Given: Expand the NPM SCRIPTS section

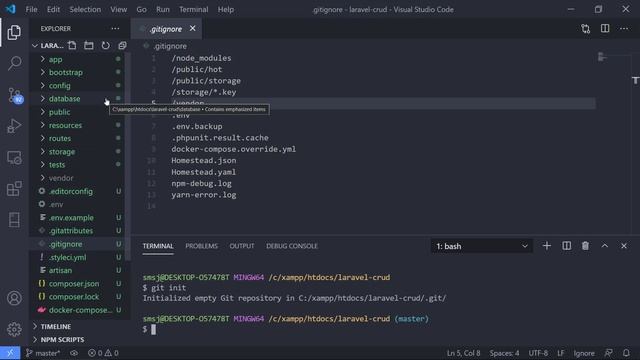Looking at the screenshot, I should point(80,340).
